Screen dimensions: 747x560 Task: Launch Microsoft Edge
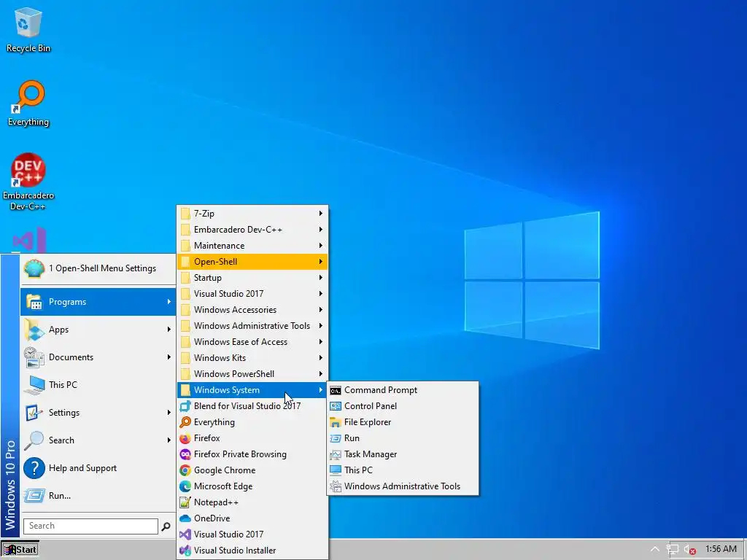[x=252, y=486]
